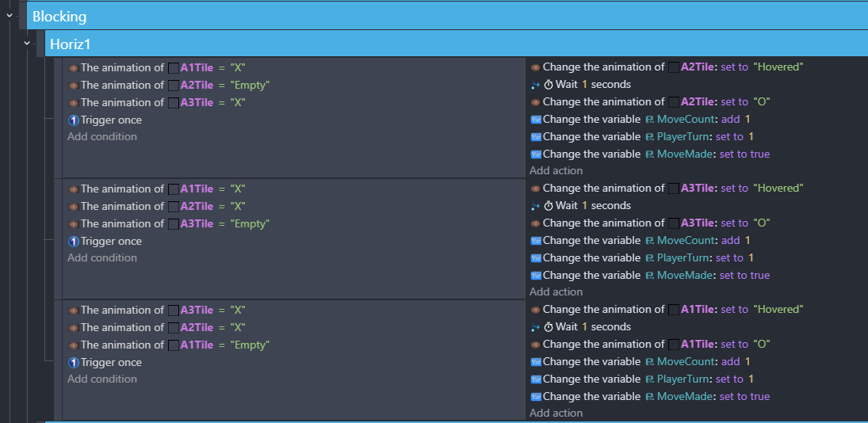Click Add action in the first event

click(556, 170)
